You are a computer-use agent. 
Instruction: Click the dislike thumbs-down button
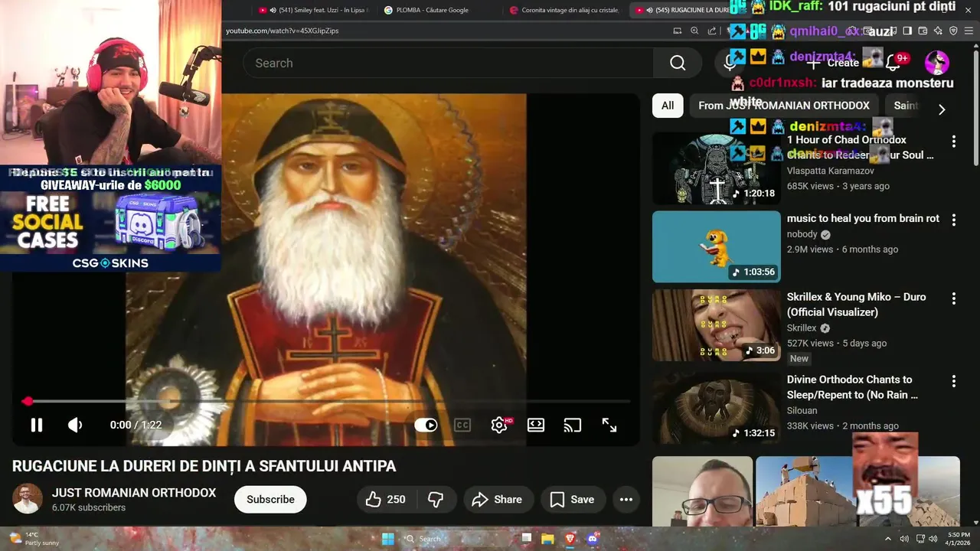(x=436, y=499)
